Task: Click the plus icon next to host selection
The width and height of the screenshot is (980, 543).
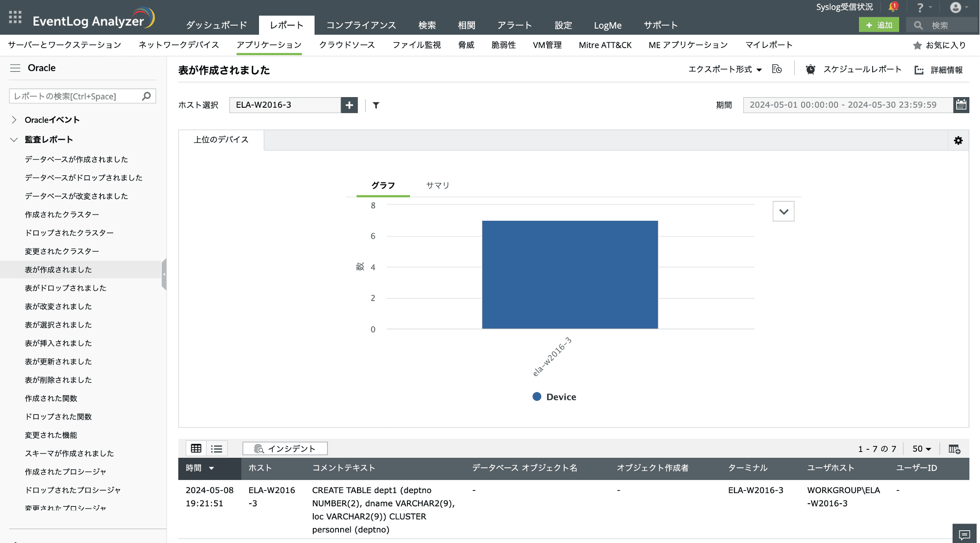Action: pos(349,105)
